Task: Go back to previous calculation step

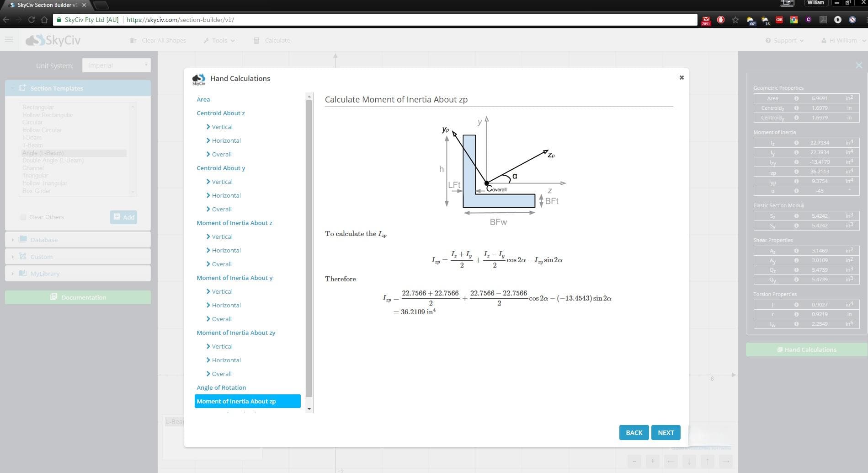Action: pyautogui.click(x=634, y=433)
